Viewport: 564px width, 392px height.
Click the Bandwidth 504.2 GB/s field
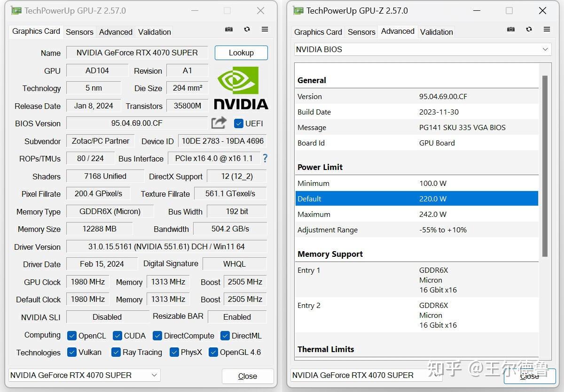coord(230,229)
